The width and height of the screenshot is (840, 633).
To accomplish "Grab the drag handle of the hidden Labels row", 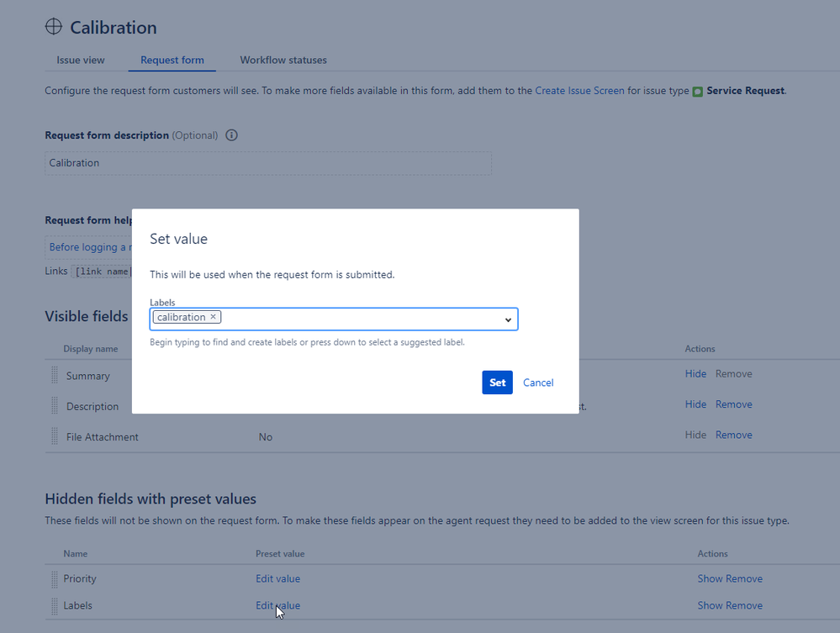I will pos(55,606).
